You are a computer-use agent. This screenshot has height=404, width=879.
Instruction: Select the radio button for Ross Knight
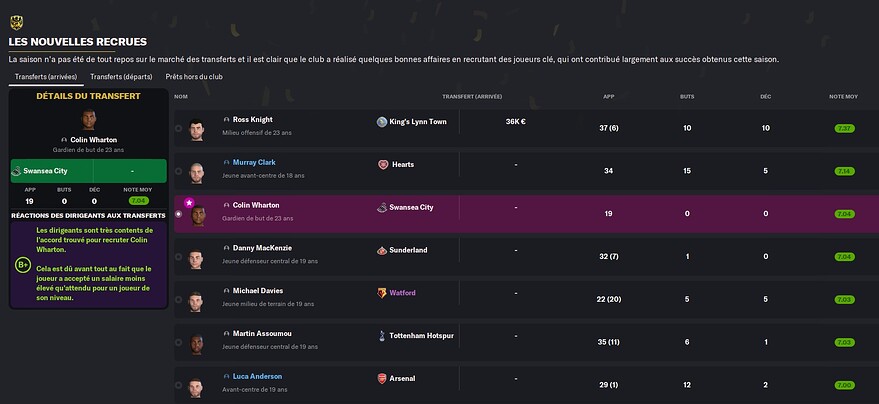coord(178,128)
